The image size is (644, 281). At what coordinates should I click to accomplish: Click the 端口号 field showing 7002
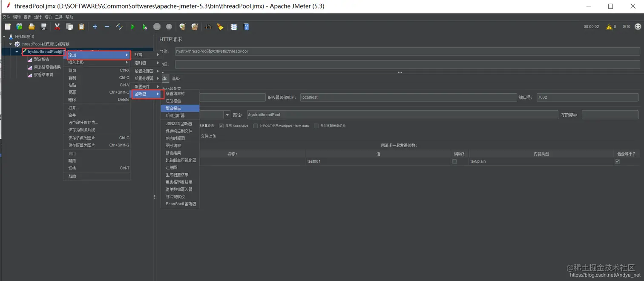click(x=587, y=97)
